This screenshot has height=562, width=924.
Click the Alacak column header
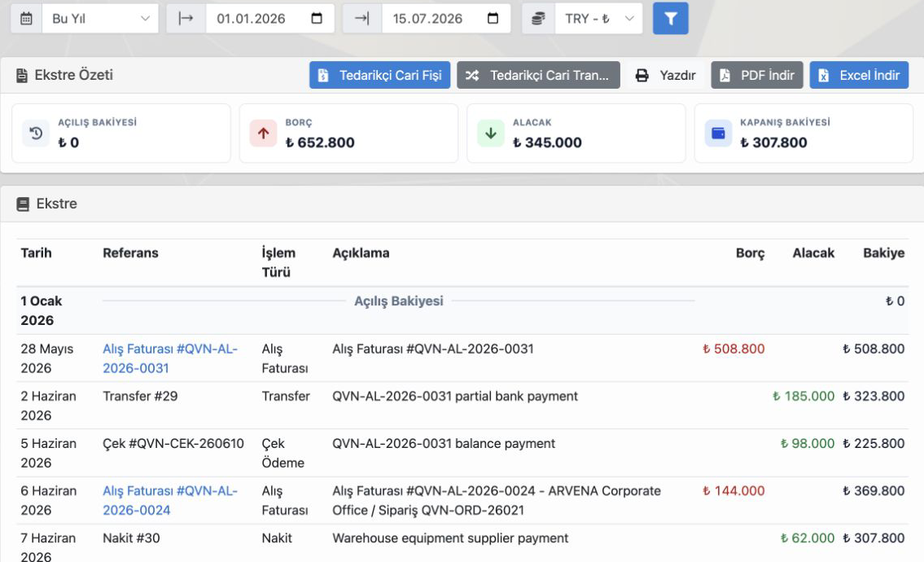813,253
